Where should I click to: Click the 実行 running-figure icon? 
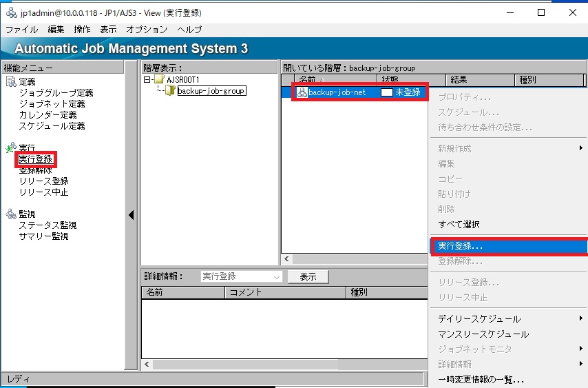click(11, 147)
